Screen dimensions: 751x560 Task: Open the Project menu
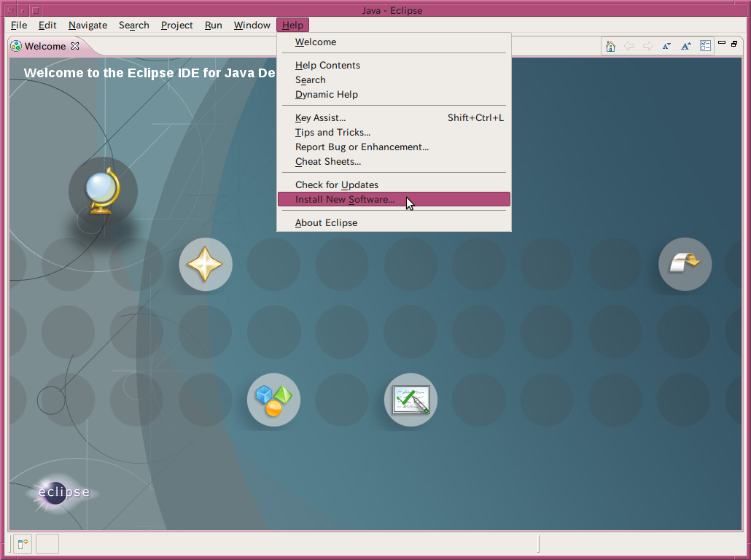click(x=176, y=25)
